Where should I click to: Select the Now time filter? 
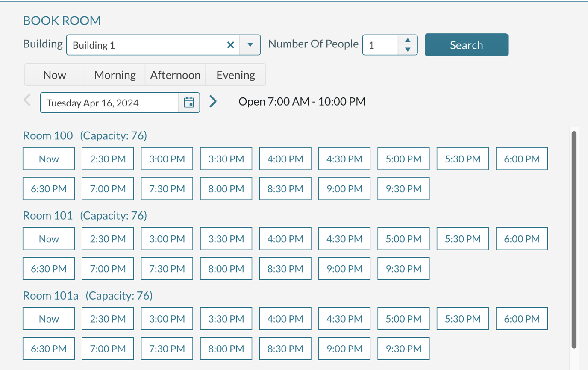coord(55,75)
